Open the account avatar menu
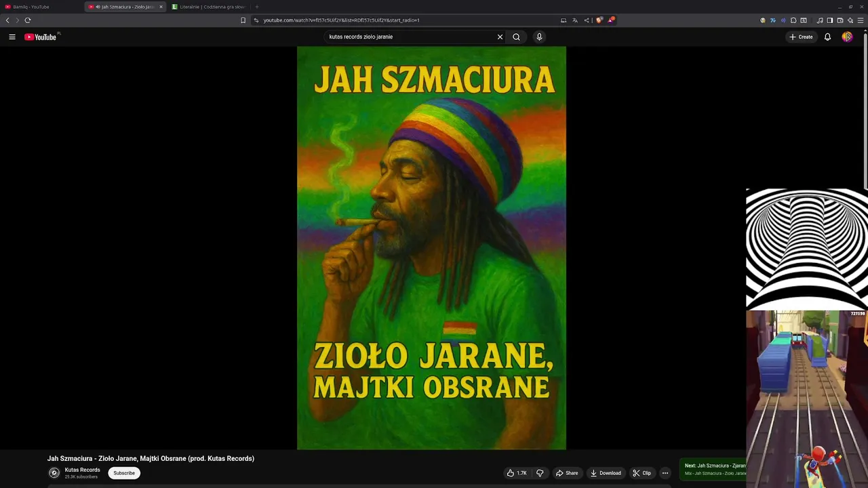868x488 pixels. 847,37
